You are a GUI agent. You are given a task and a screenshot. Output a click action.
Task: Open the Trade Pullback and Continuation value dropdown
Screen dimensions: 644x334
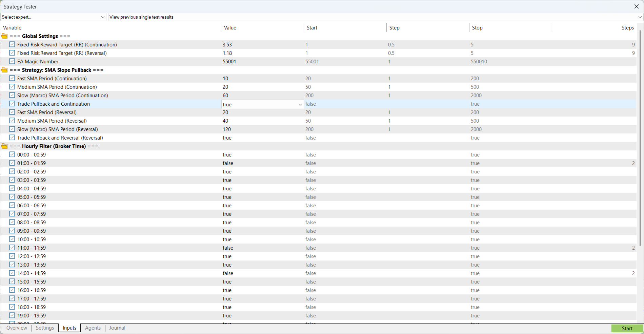[263, 104]
